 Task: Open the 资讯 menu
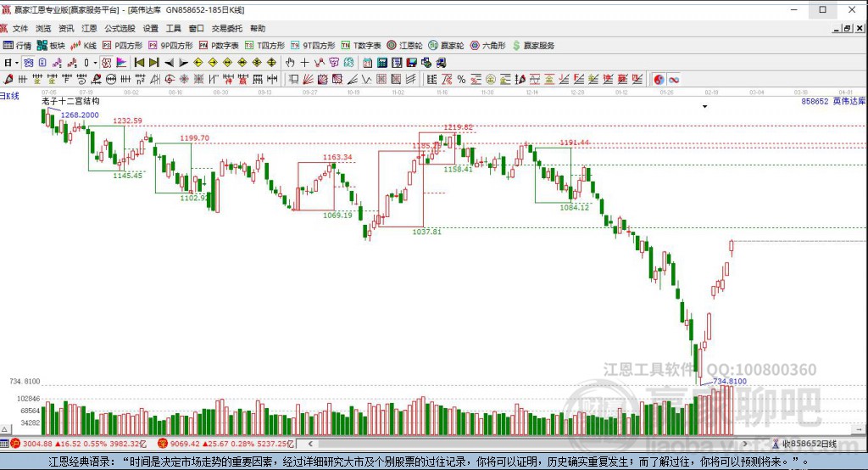(x=66, y=28)
